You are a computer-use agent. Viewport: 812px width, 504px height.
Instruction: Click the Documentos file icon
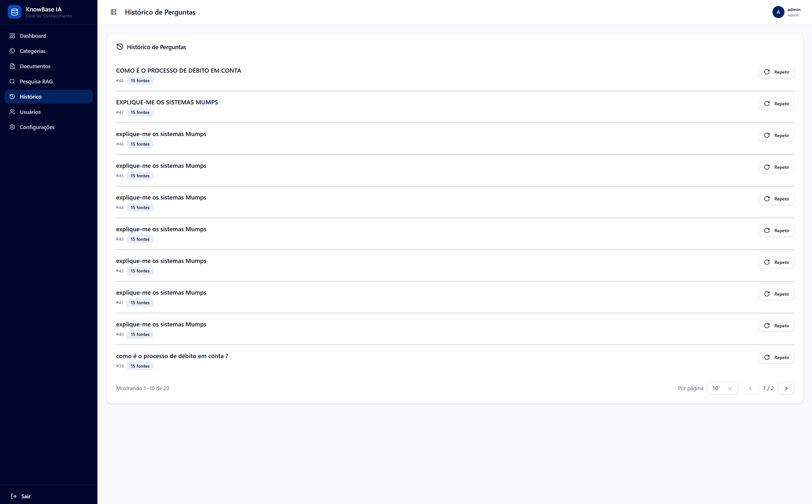[x=12, y=66]
